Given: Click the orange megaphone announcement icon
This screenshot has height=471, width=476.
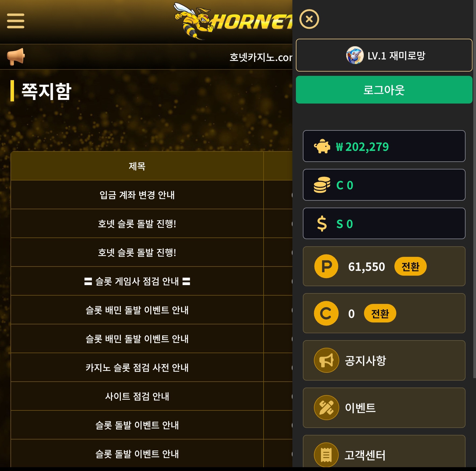Looking at the screenshot, I should click(x=16, y=57).
